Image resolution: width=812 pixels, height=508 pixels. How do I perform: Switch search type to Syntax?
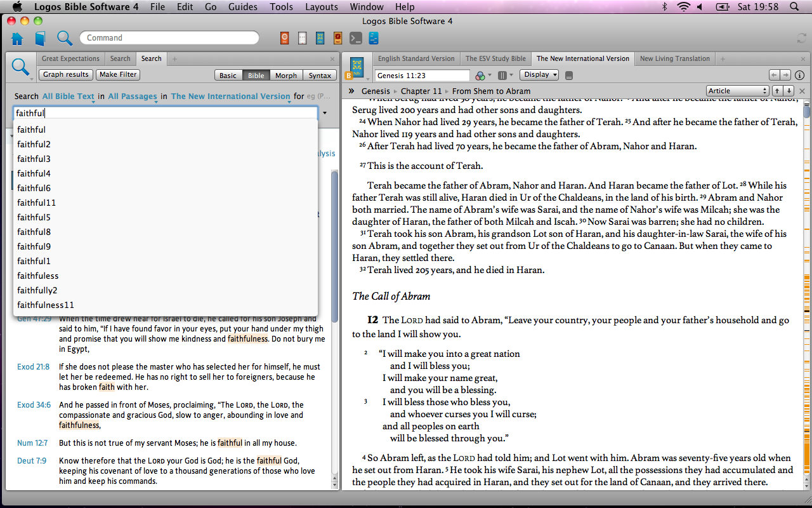point(320,75)
